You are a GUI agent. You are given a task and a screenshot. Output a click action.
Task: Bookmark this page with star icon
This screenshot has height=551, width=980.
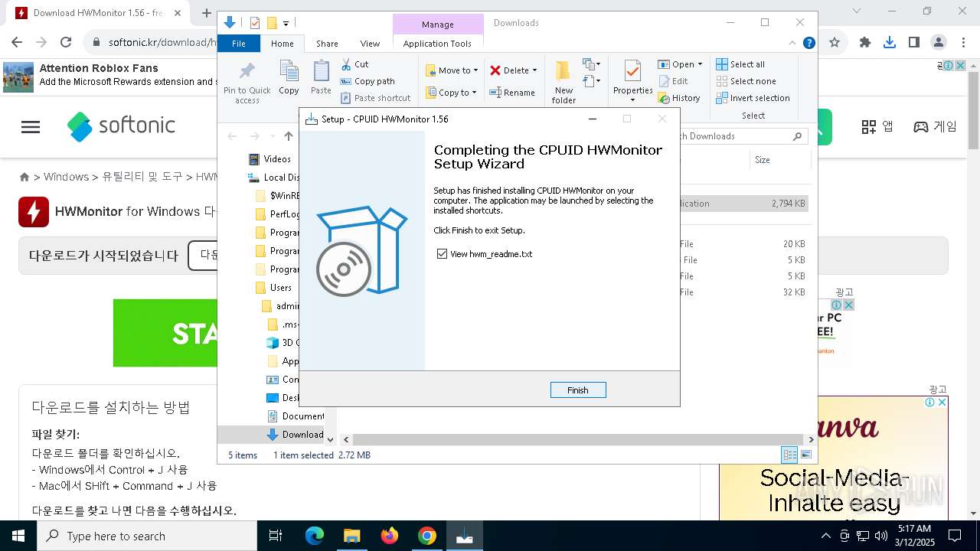835,43
